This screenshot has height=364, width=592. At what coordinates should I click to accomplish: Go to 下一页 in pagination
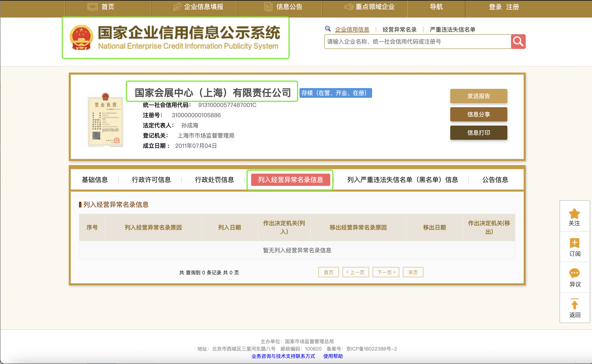coord(386,272)
